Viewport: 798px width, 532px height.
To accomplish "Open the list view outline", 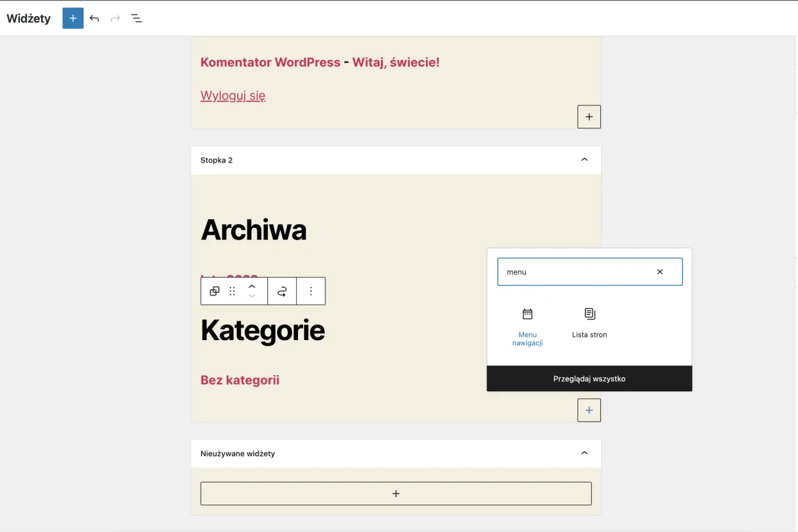I will (x=137, y=18).
